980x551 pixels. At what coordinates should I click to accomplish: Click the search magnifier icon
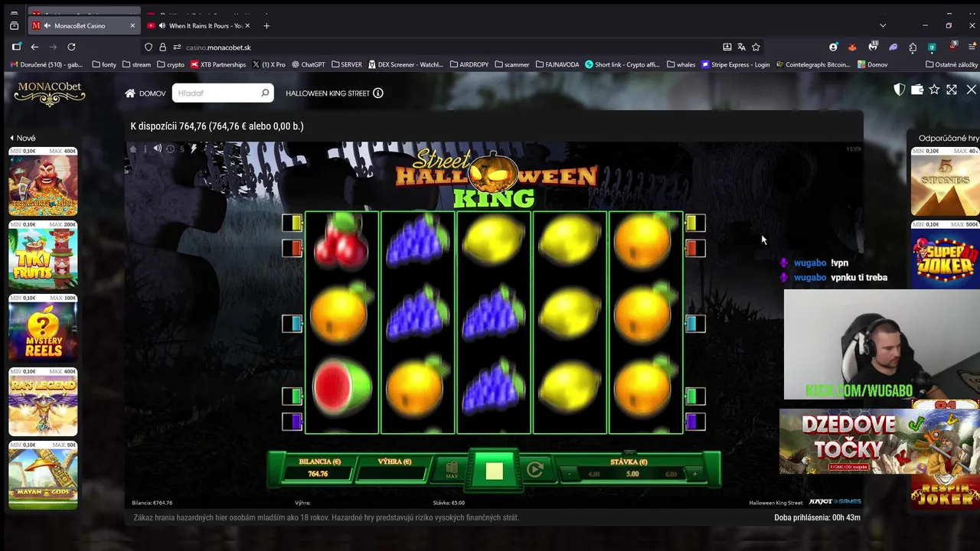coord(265,93)
